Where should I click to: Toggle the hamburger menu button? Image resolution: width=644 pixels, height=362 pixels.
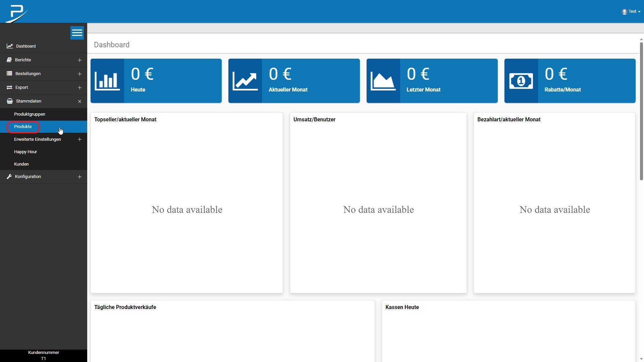tap(77, 33)
